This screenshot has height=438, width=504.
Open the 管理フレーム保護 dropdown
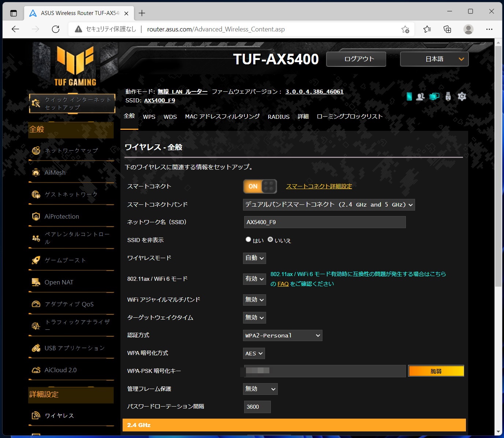[x=260, y=389]
